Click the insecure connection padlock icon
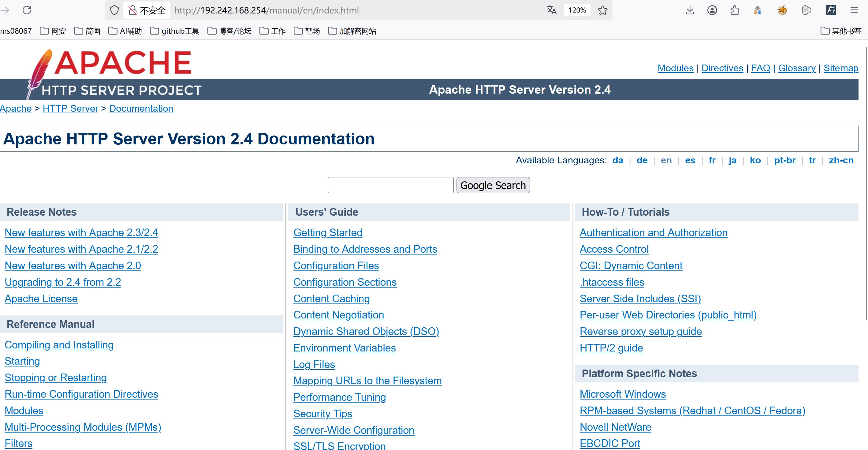 133,10
